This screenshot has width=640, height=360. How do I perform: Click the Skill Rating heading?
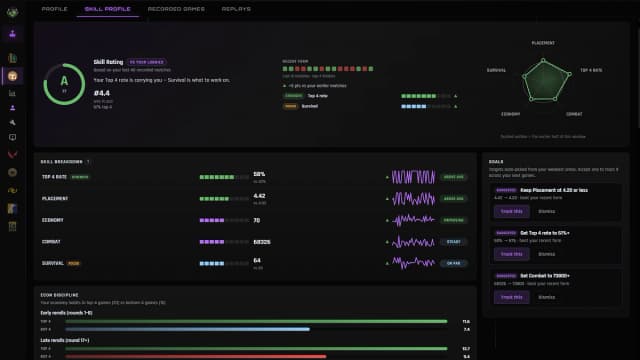(108, 62)
